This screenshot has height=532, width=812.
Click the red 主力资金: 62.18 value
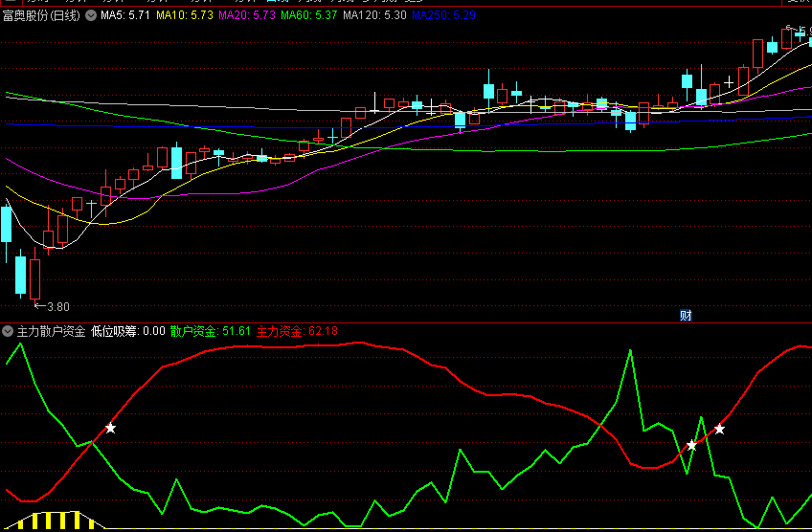297,331
